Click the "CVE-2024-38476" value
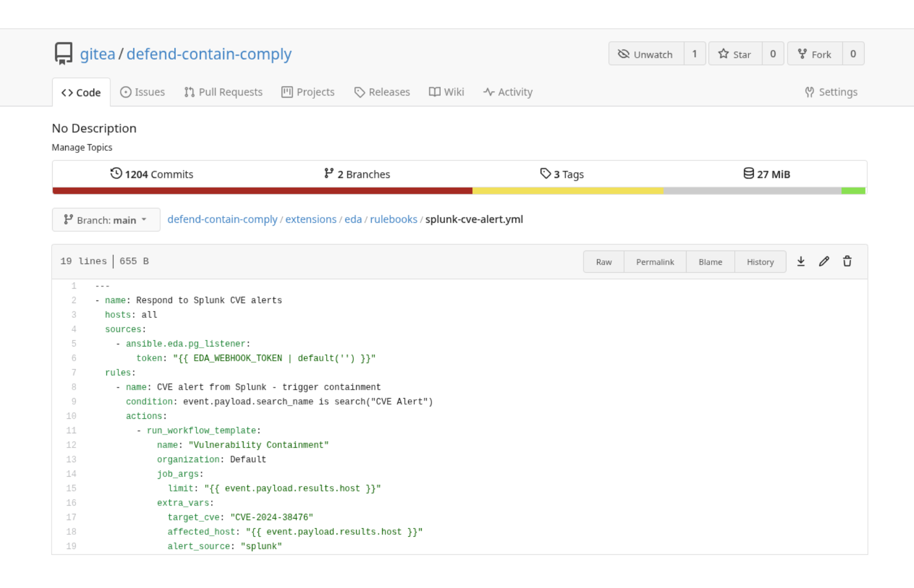Screen dimensions: 914x588 271,517
